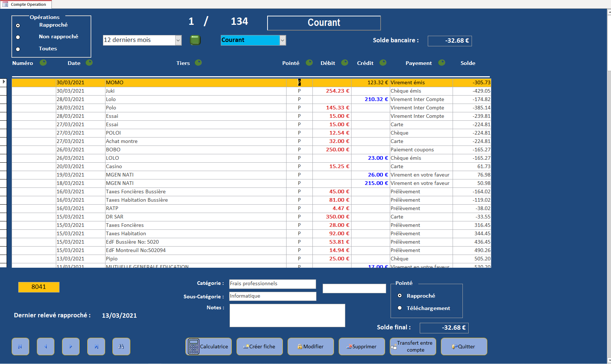Jump to the last record

[96, 346]
